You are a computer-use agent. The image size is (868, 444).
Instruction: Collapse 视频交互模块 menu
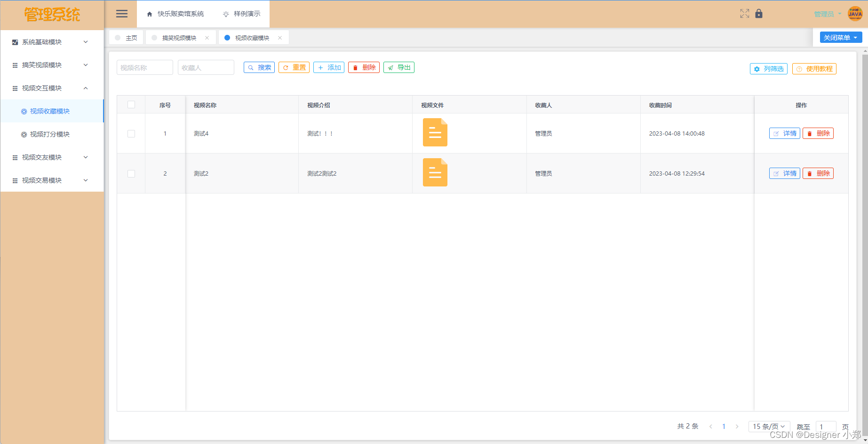(x=52, y=88)
